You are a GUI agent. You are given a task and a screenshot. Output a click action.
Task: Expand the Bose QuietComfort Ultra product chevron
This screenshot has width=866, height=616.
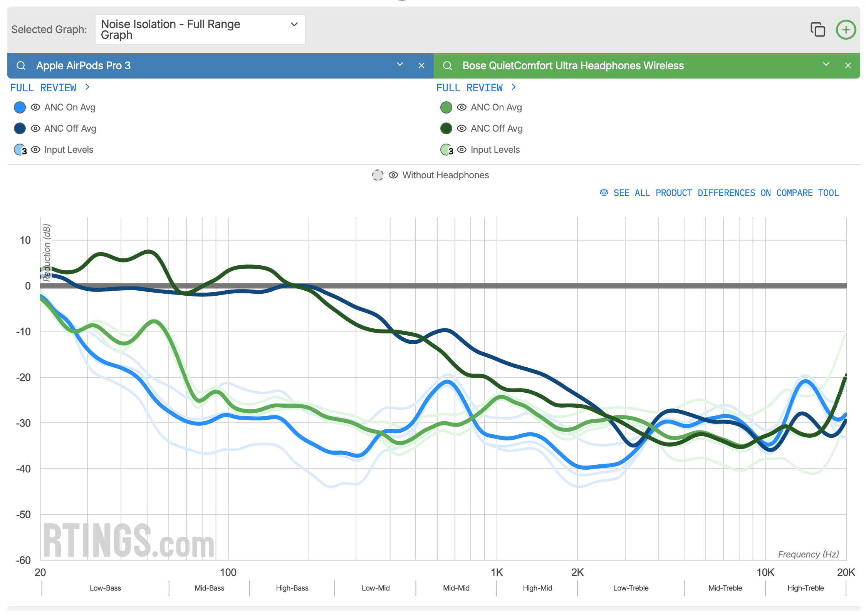point(826,64)
